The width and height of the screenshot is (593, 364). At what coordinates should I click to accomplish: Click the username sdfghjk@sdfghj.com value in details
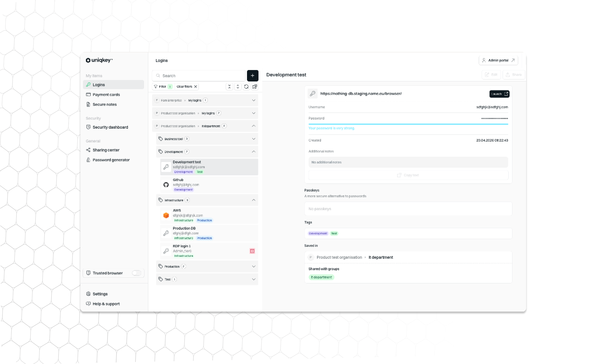pyautogui.click(x=492, y=107)
